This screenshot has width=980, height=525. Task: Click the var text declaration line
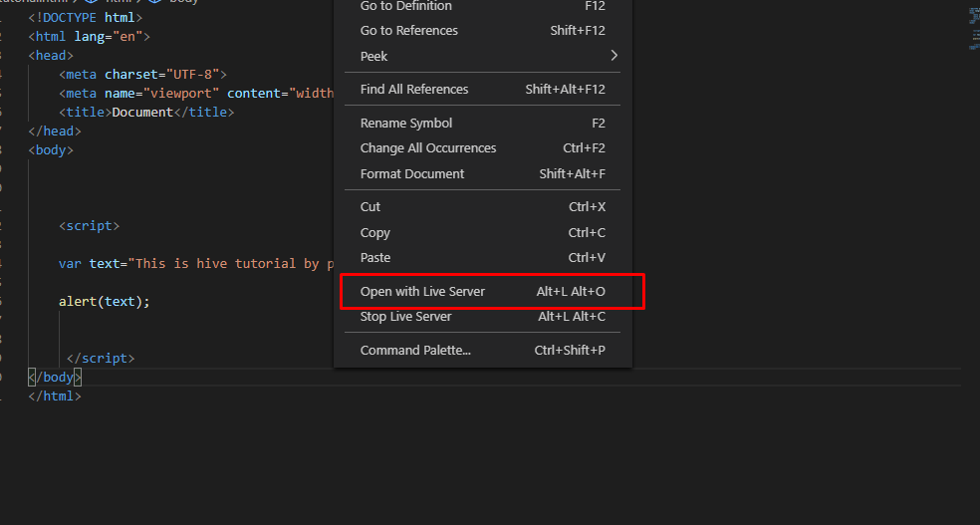coord(196,263)
